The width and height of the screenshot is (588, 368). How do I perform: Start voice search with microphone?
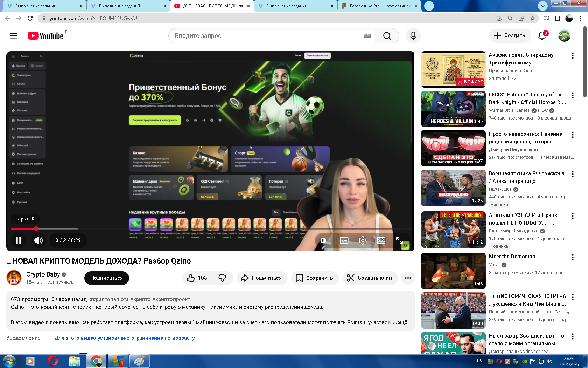(413, 36)
